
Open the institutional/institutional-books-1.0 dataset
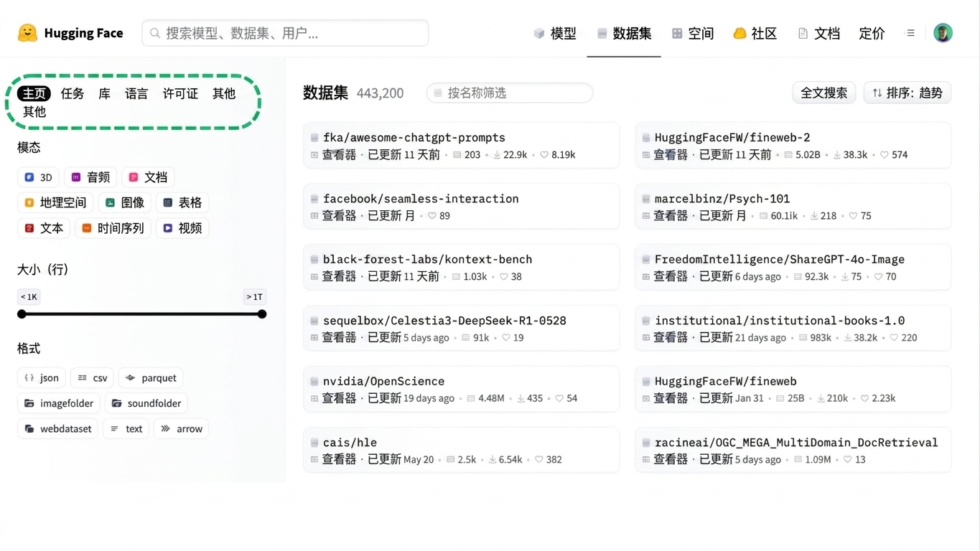tap(780, 321)
